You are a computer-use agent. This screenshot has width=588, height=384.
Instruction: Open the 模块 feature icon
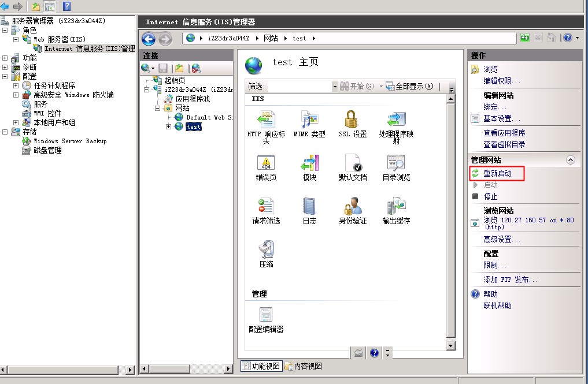[309, 163]
